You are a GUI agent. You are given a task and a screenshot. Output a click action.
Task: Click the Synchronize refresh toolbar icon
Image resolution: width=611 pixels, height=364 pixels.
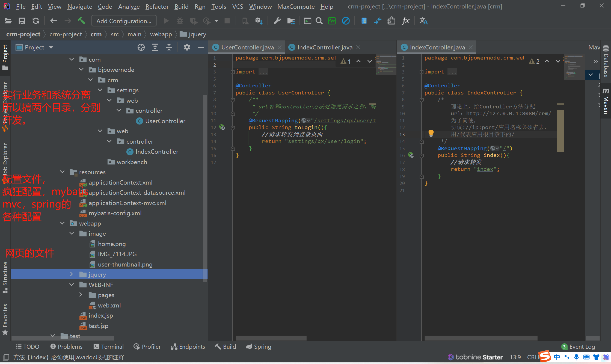[x=35, y=21]
